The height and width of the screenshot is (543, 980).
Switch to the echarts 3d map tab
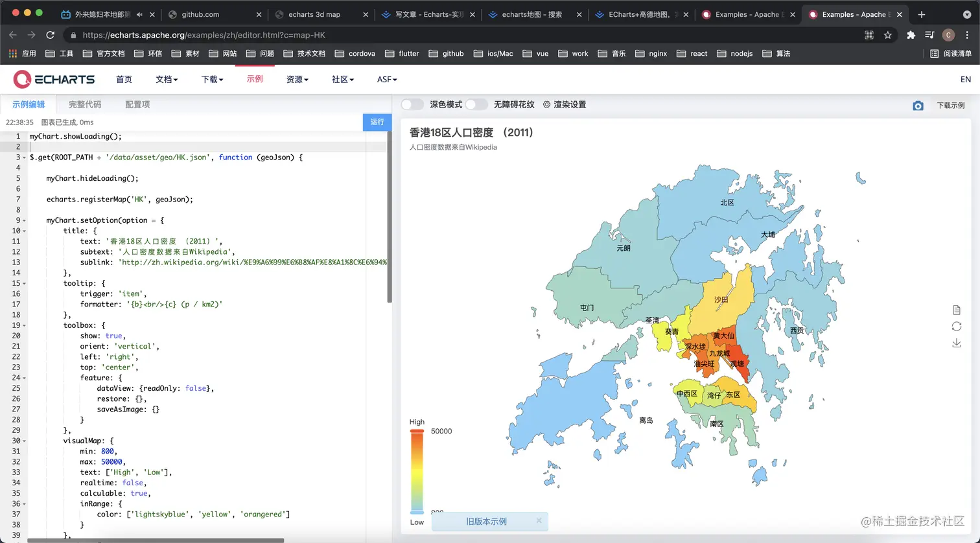[321, 14]
